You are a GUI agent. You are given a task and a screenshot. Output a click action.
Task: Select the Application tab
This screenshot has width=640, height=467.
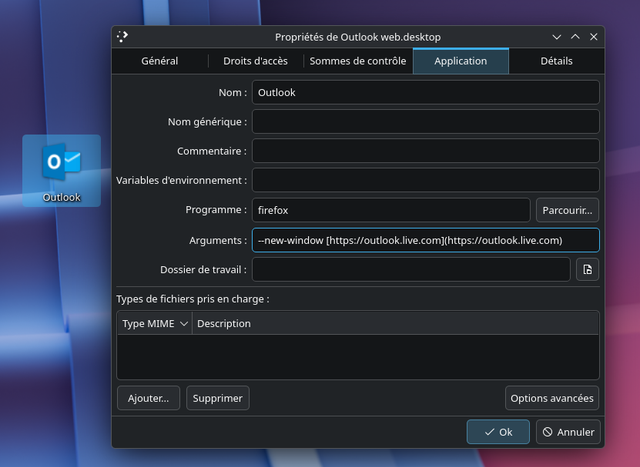point(461,61)
